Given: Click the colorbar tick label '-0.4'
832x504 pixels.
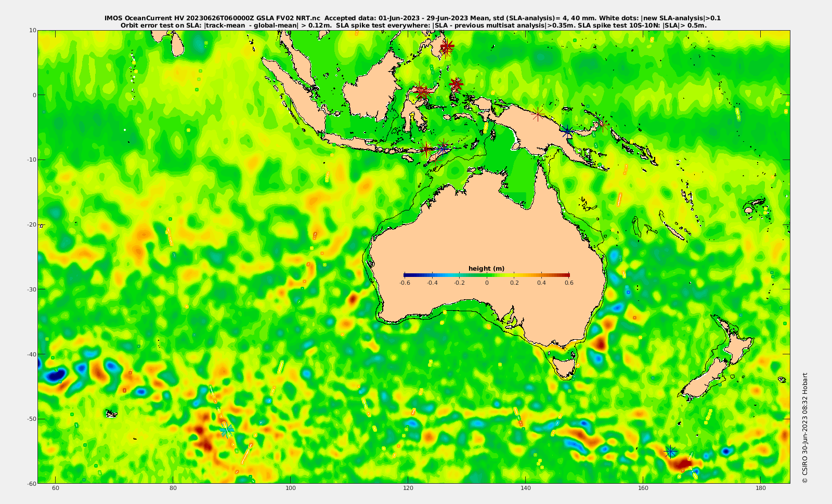Looking at the screenshot, I should [432, 283].
